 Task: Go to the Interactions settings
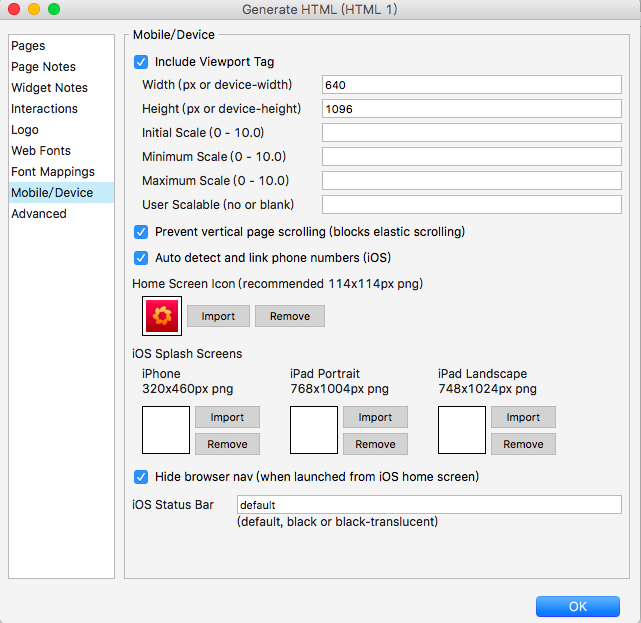pos(61,109)
